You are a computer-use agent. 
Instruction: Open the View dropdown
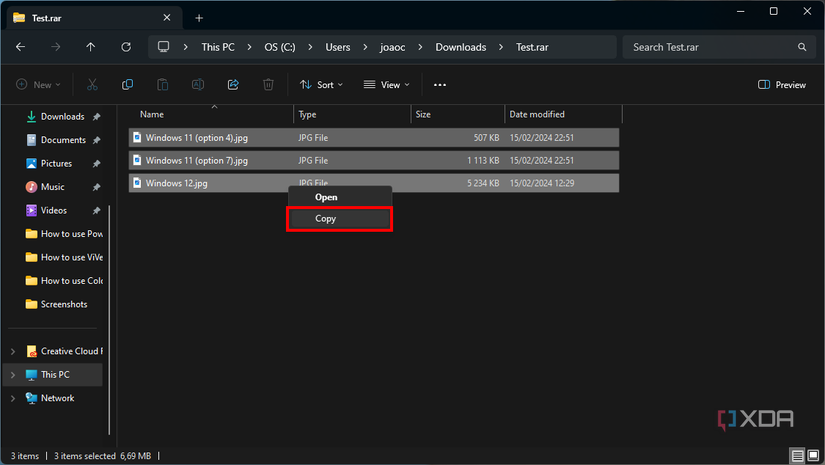point(387,85)
